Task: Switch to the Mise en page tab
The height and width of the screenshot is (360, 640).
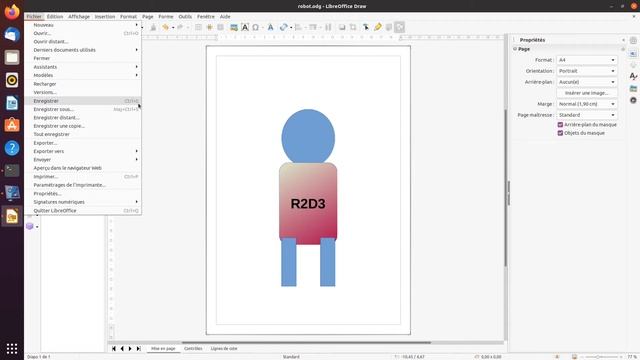Action: [x=163, y=349]
